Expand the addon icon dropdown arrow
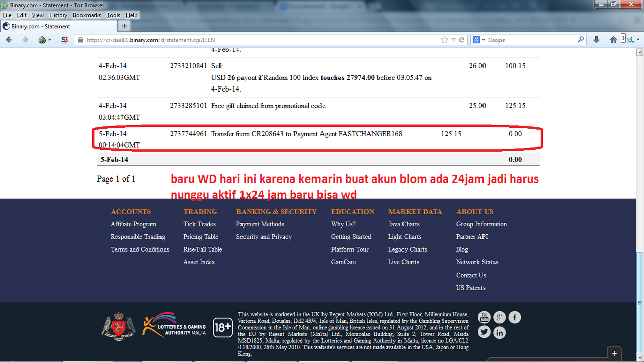This screenshot has height=362, width=644. tap(638, 40)
